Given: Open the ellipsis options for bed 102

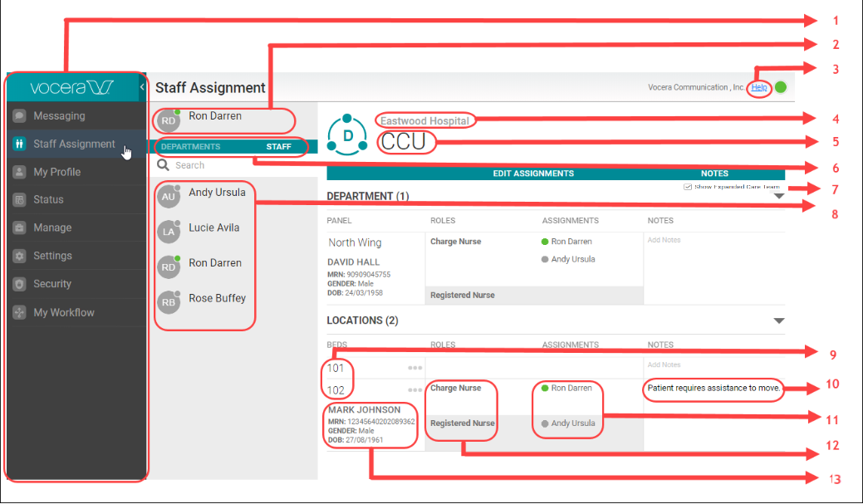Looking at the screenshot, I should 415,388.
